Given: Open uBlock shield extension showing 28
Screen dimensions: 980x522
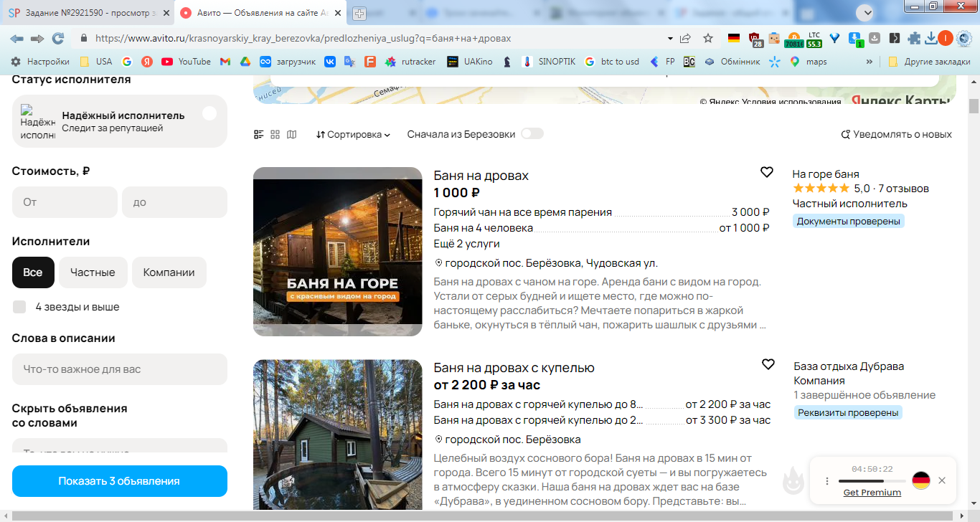Looking at the screenshot, I should pyautogui.click(x=754, y=39).
